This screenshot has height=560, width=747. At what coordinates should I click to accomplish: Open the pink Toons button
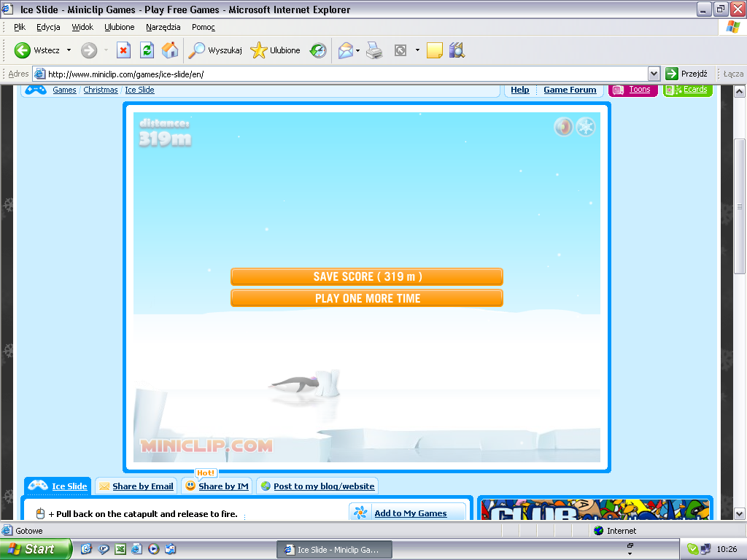633,90
